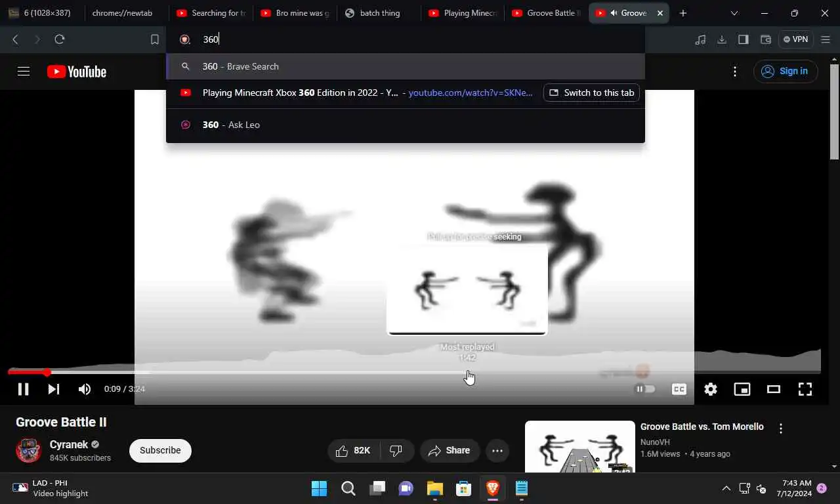Image resolution: width=840 pixels, height=504 pixels.
Task: Dislike the Groove Battle II video
Action: [x=396, y=450]
